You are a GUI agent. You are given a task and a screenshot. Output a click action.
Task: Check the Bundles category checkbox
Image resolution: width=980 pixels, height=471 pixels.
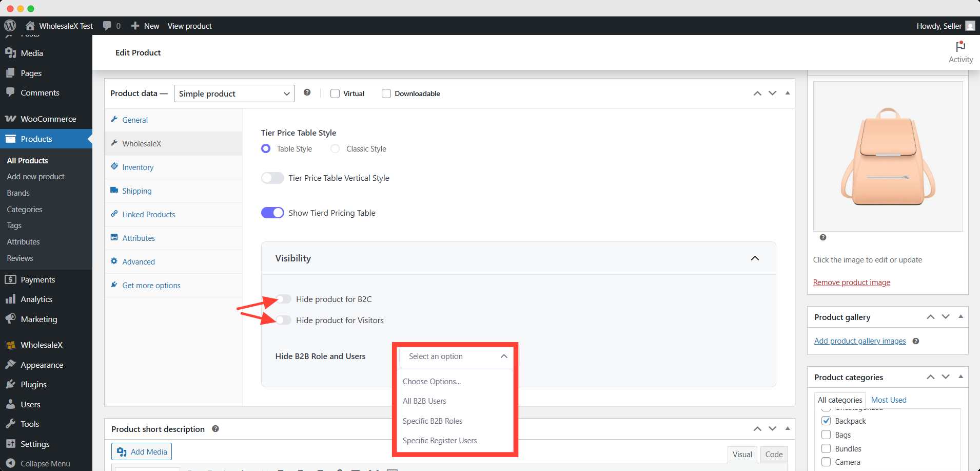click(826, 448)
